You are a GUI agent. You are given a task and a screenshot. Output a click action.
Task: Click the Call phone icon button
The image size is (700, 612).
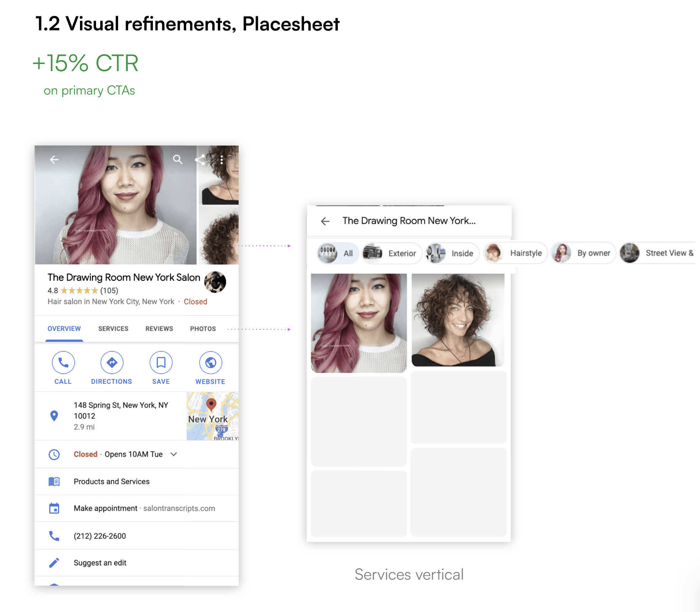(63, 363)
